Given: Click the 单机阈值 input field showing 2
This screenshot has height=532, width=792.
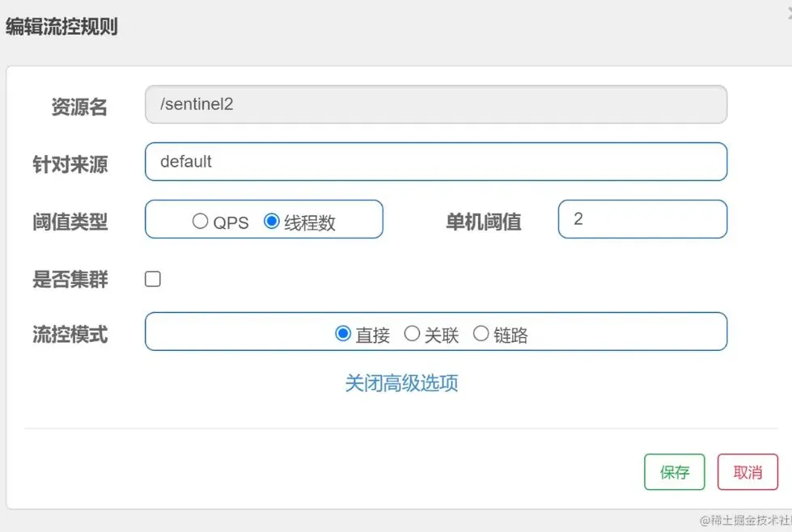Looking at the screenshot, I should (x=642, y=219).
